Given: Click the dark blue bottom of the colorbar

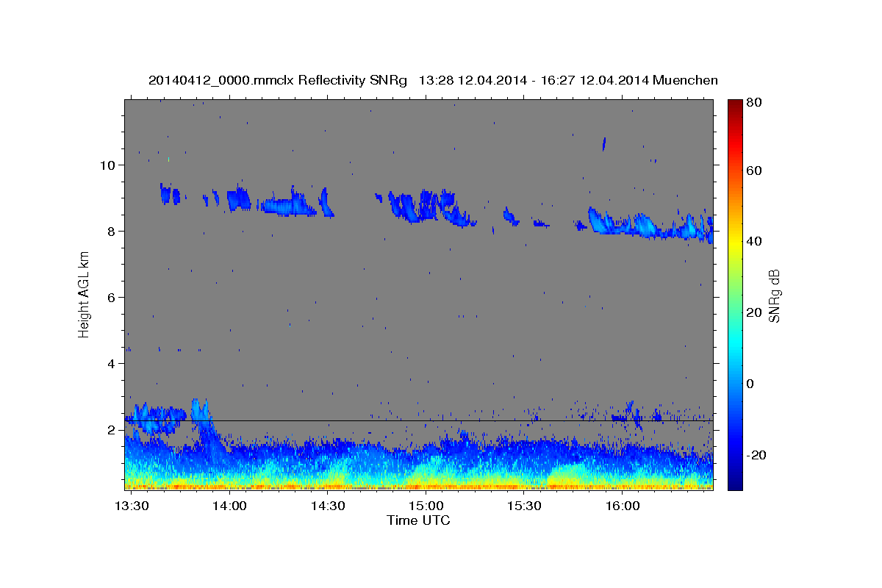Looking at the screenshot, I should [734, 481].
